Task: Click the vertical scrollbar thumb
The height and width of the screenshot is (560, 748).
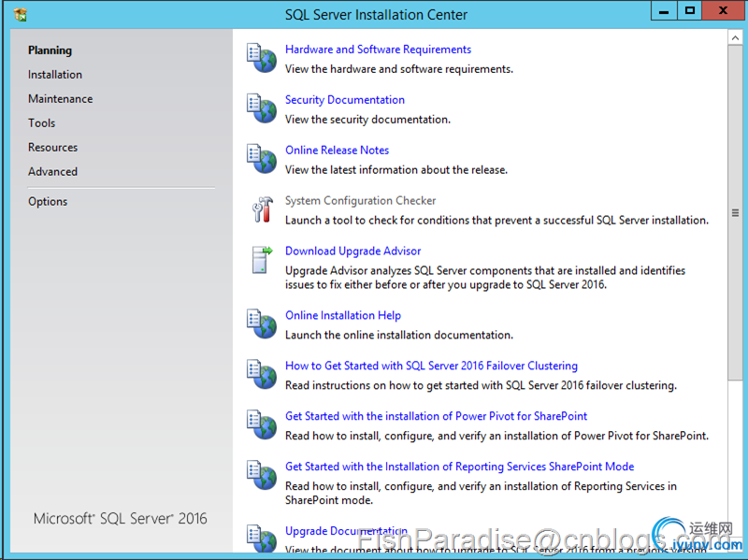Action: (x=735, y=213)
